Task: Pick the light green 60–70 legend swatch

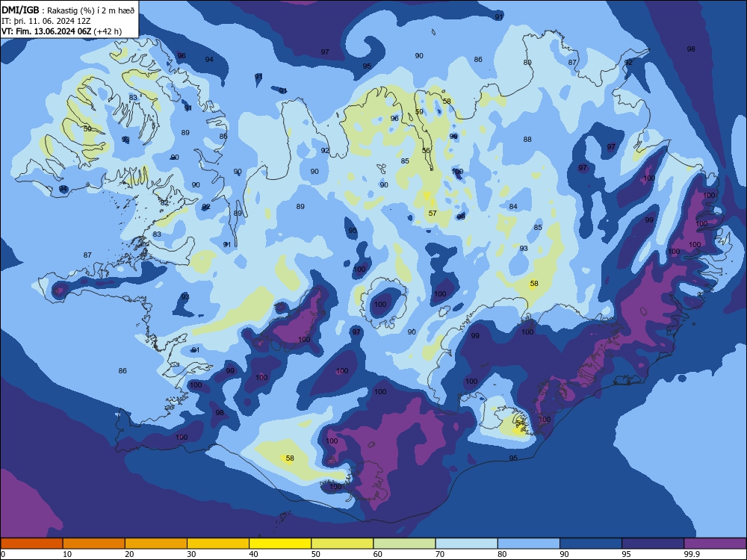Action: coord(404,544)
